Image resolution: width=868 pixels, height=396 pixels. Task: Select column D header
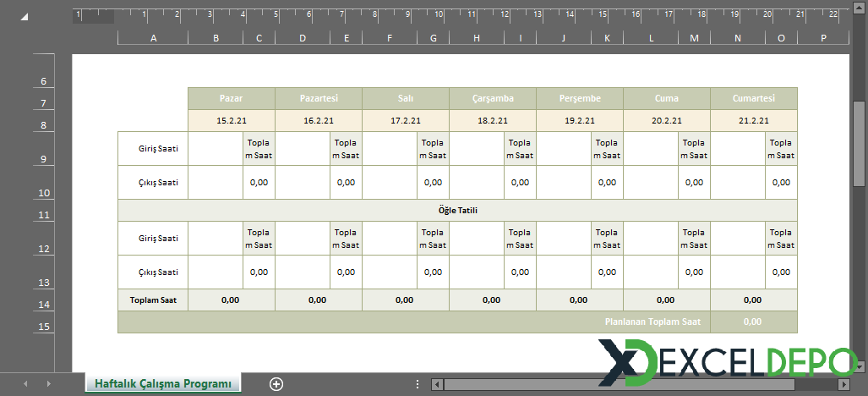[303, 38]
